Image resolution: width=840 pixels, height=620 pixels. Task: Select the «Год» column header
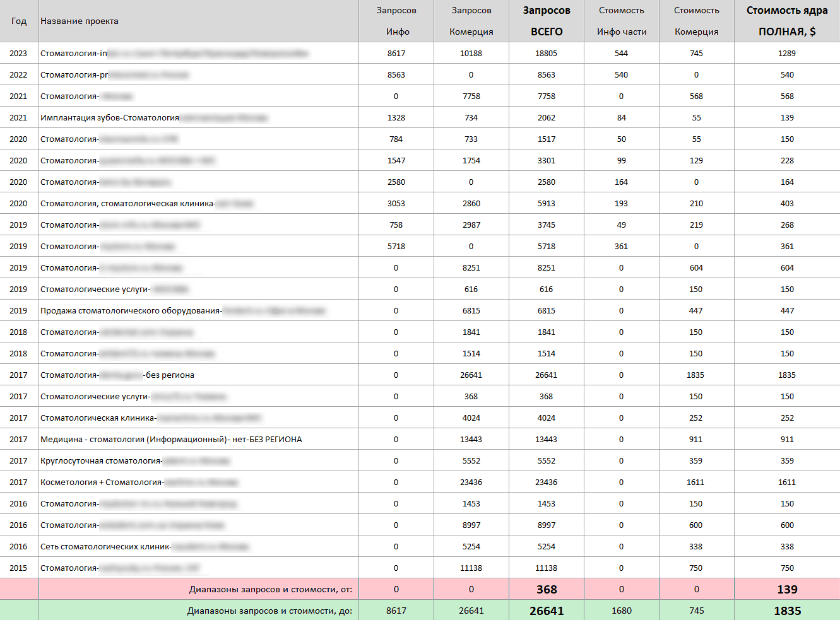coord(19,21)
